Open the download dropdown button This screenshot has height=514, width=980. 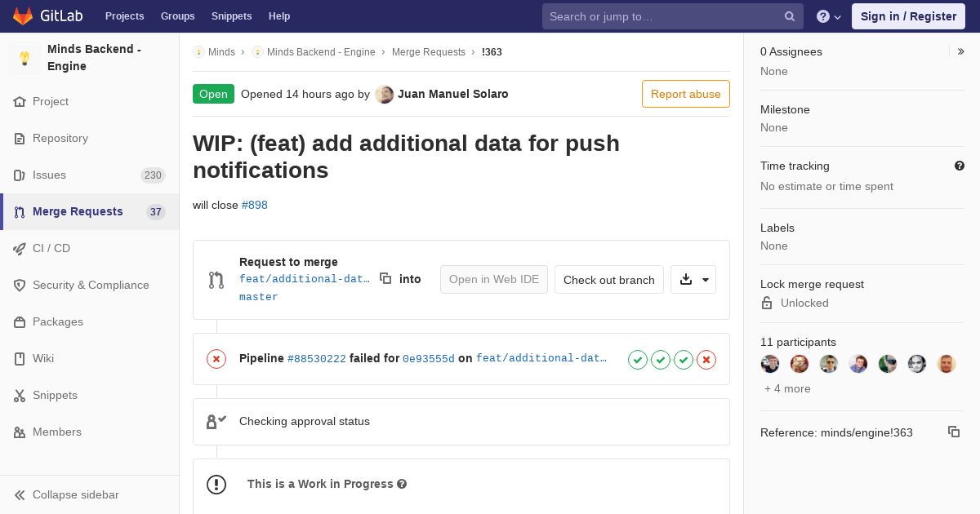coord(693,279)
